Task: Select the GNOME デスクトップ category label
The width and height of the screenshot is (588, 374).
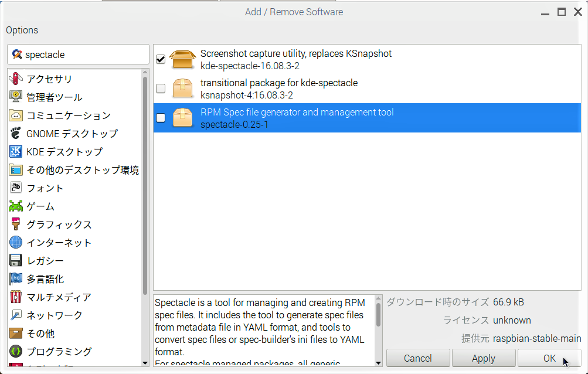Action: (72, 134)
